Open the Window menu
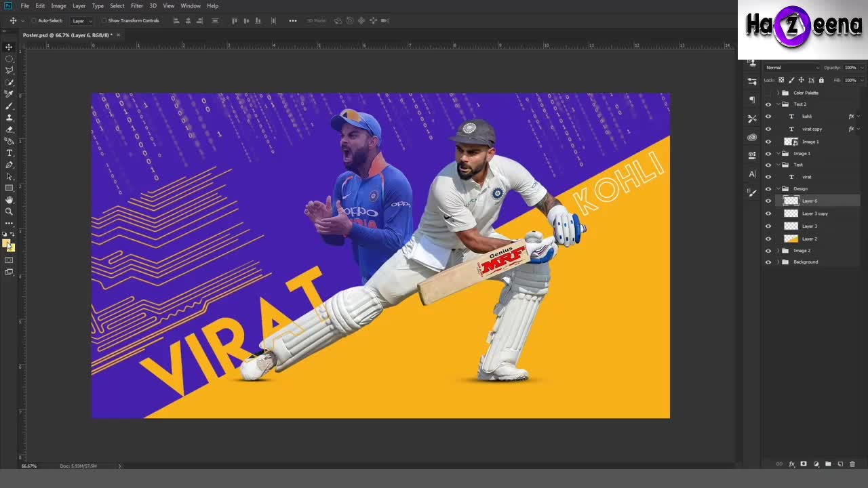This screenshot has height=488, width=868. click(x=191, y=6)
